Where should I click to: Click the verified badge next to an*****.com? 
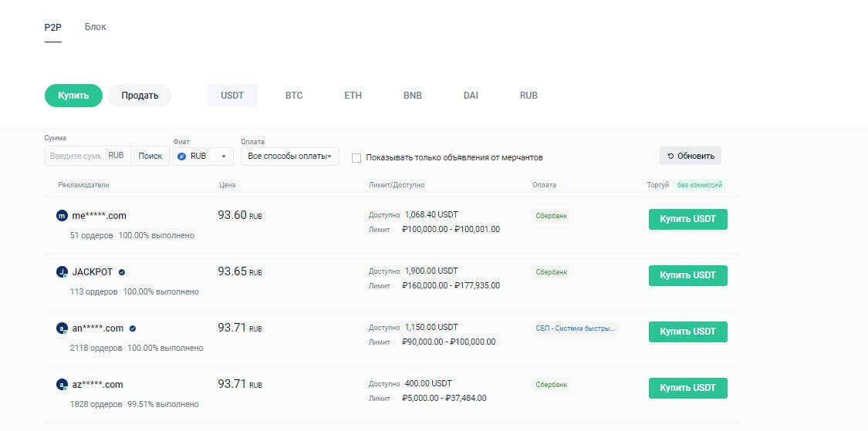tap(133, 328)
